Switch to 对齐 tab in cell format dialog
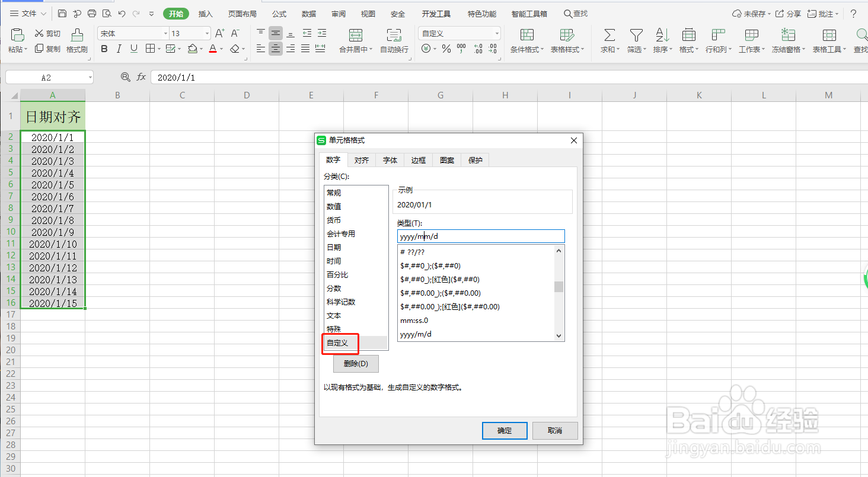This screenshot has height=477, width=868. (x=362, y=160)
